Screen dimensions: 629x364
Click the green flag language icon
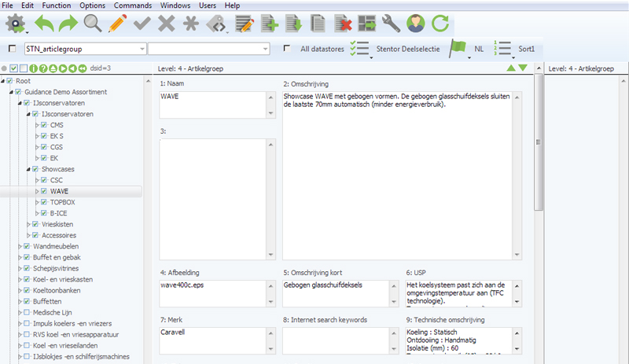point(458,48)
